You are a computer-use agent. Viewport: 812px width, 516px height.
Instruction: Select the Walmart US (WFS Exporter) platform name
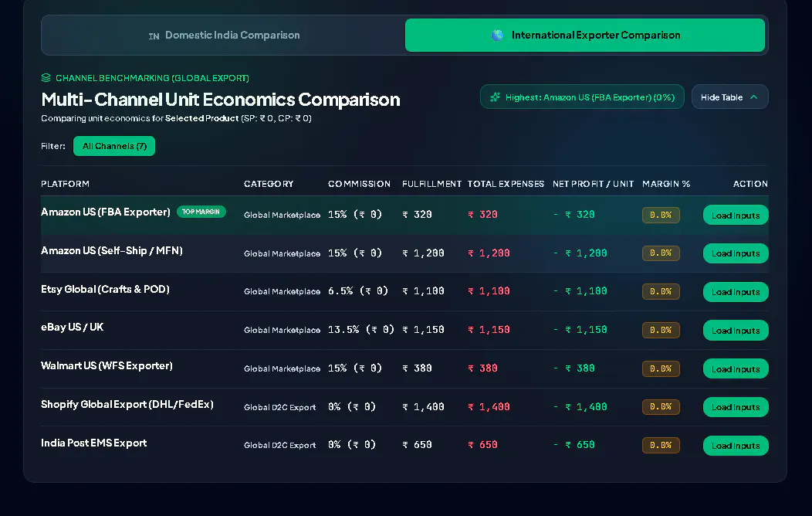click(107, 366)
